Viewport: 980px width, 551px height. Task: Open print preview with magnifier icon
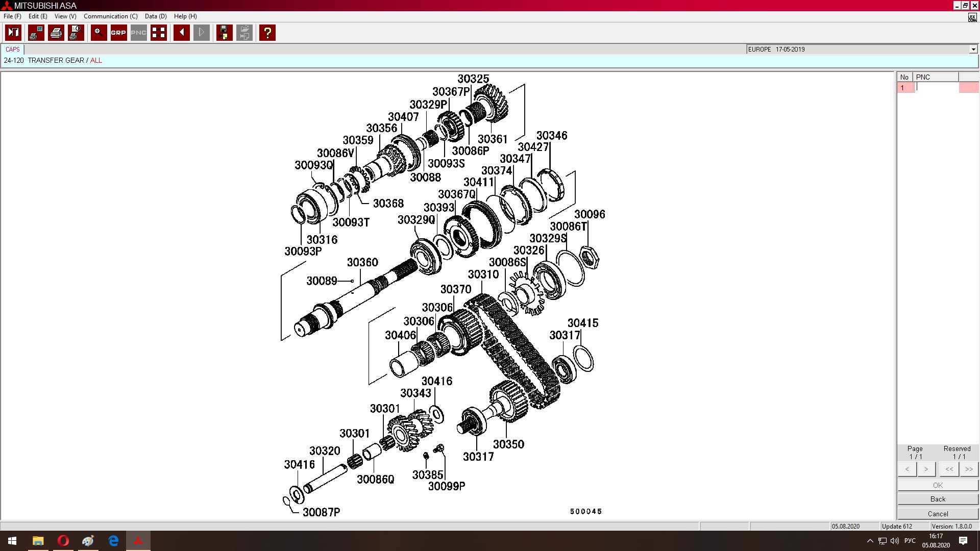76,33
